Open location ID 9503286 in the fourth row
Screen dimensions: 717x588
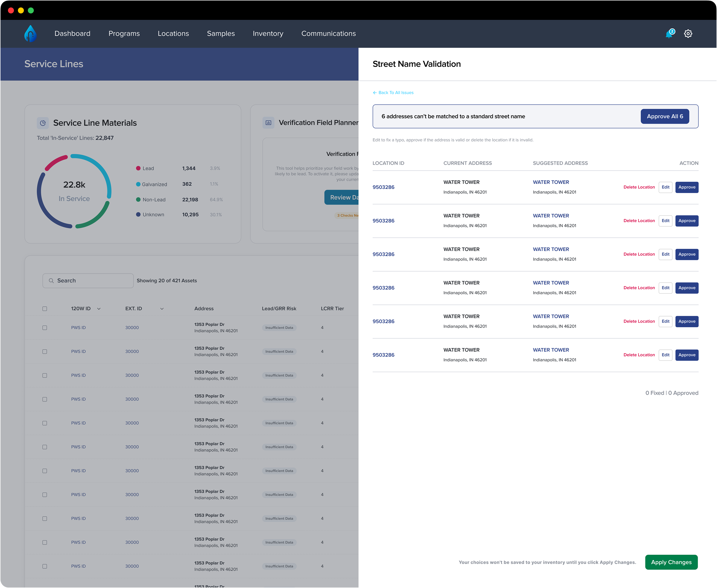point(384,288)
